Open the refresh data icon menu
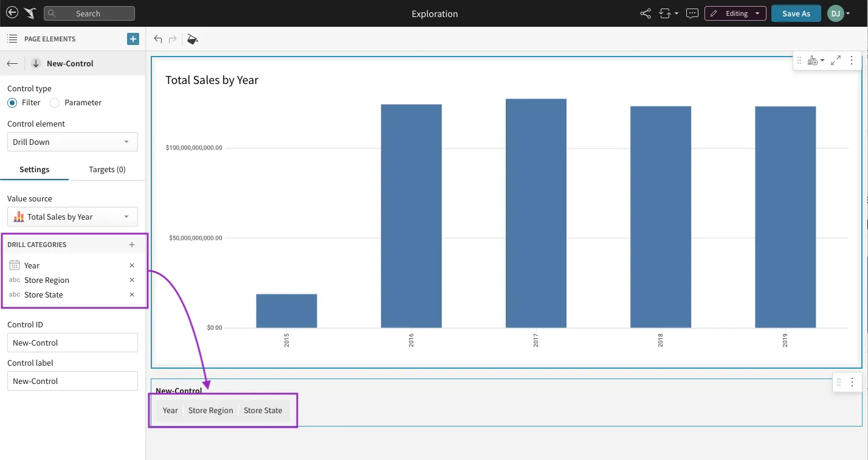Screen dimensions: 868x460 [x=668, y=13]
